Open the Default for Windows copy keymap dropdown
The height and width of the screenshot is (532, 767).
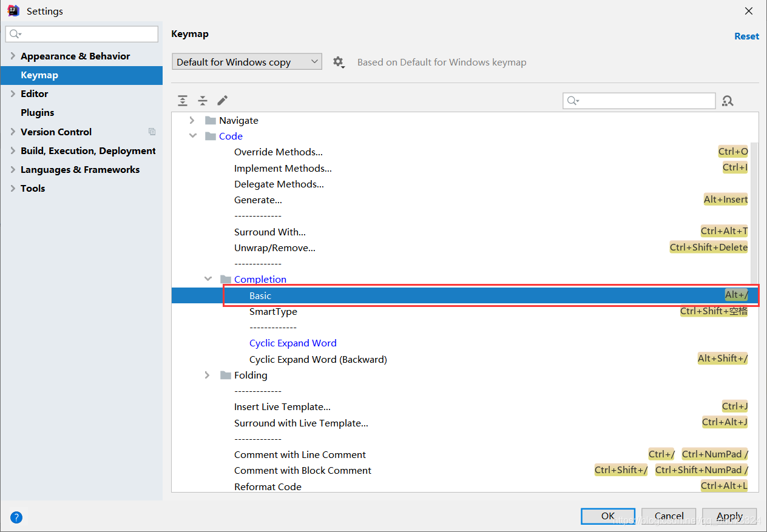(246, 62)
